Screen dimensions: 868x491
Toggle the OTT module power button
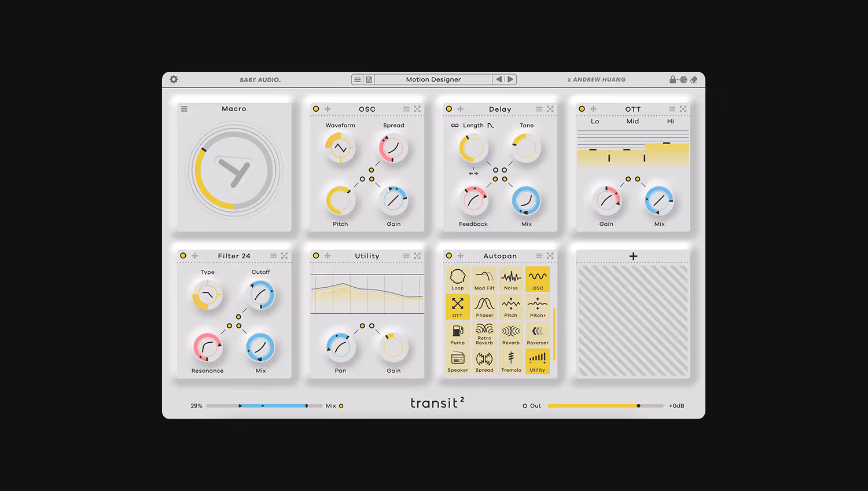coord(582,109)
